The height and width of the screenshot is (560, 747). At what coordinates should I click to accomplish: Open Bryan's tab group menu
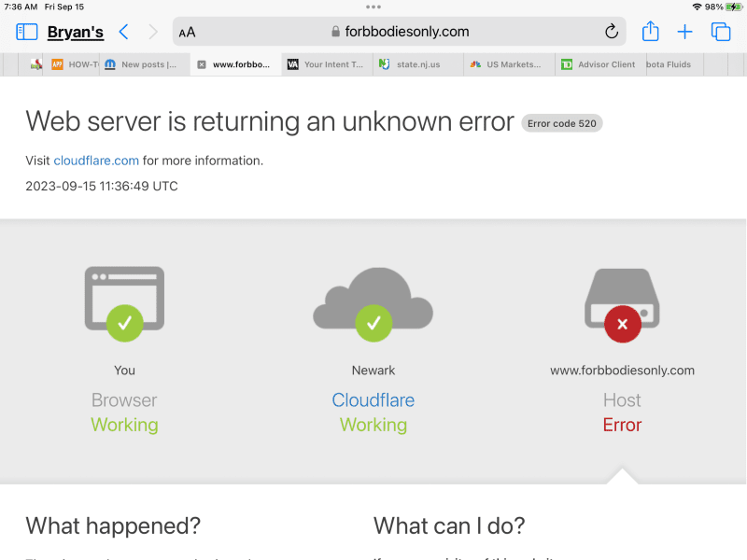(76, 32)
